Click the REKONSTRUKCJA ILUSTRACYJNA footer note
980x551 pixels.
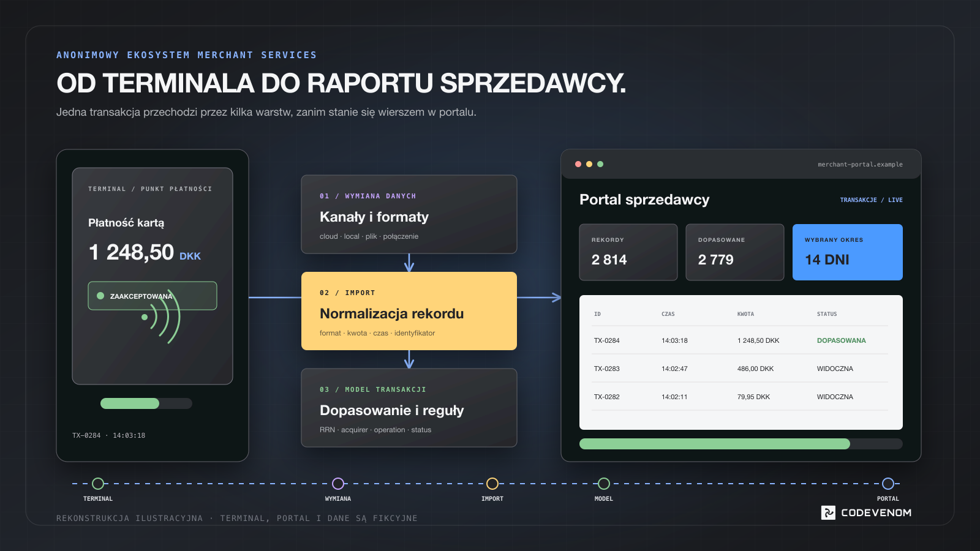tap(237, 518)
